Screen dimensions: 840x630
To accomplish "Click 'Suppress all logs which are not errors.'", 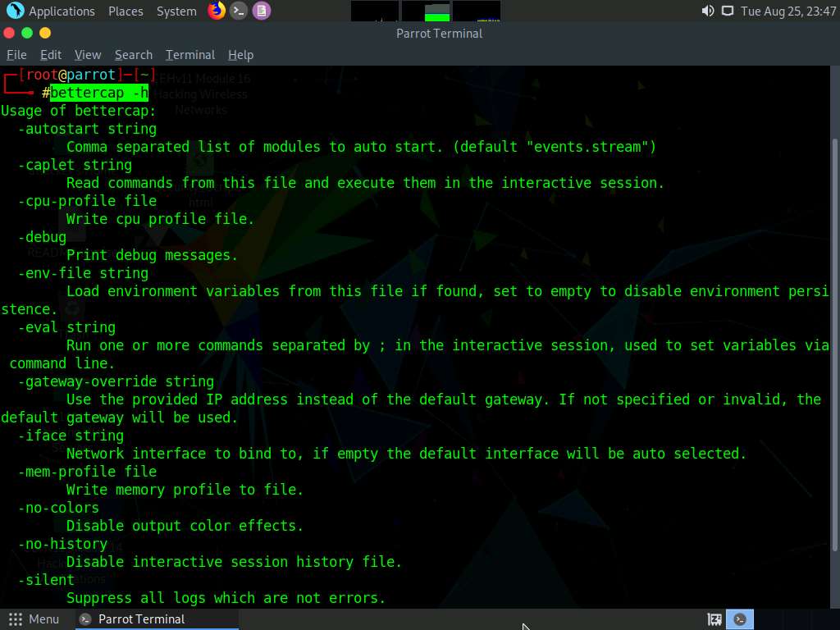I will click(226, 598).
